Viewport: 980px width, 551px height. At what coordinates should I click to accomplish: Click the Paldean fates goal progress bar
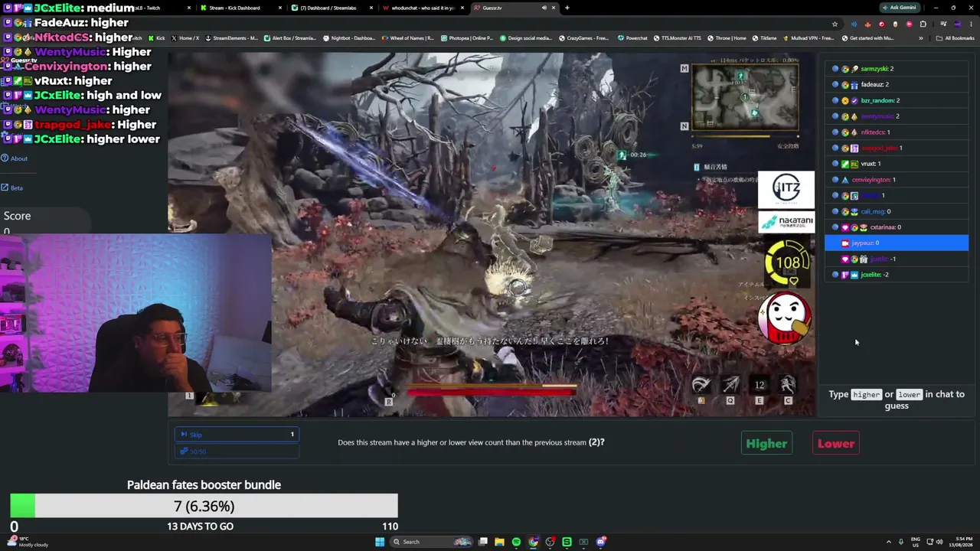tap(204, 506)
